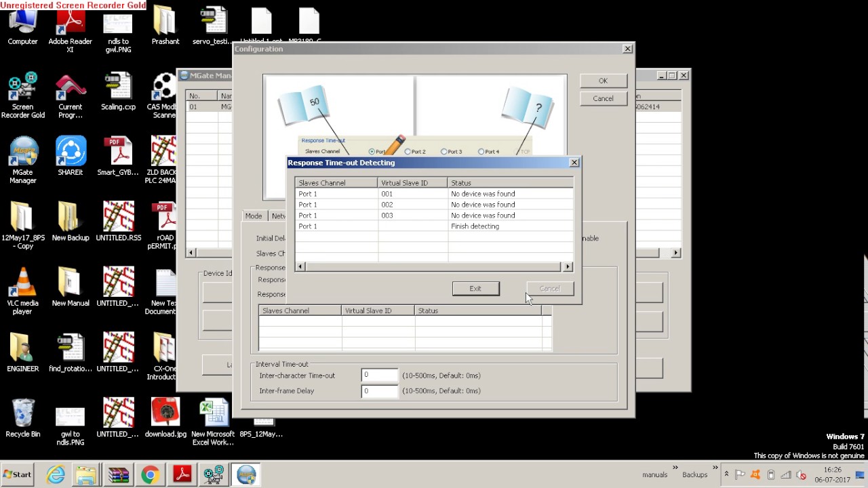This screenshot has width=868, height=488.
Task: Open WinRAR from the taskbar
Action: coord(118,474)
